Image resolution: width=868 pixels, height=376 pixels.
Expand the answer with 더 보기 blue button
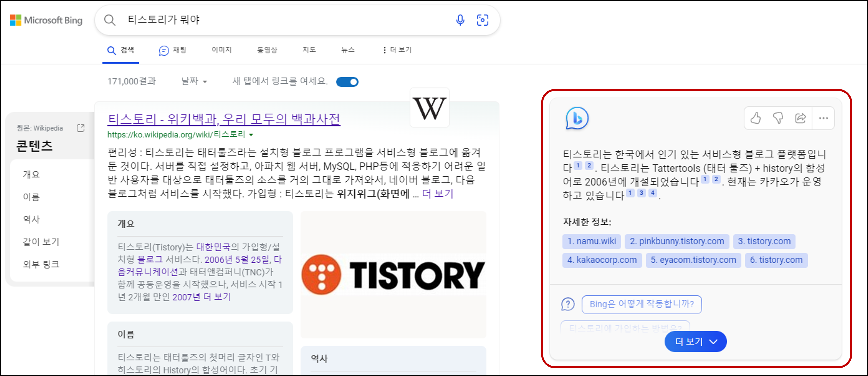(x=696, y=341)
